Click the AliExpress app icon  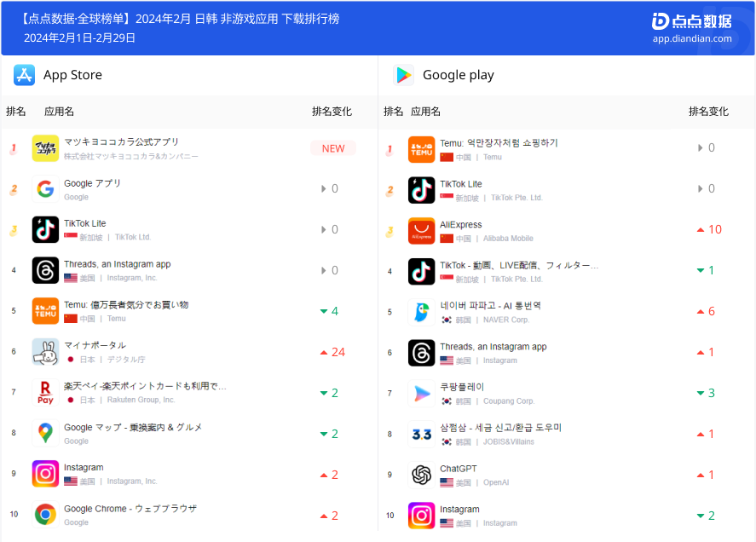[421, 230]
